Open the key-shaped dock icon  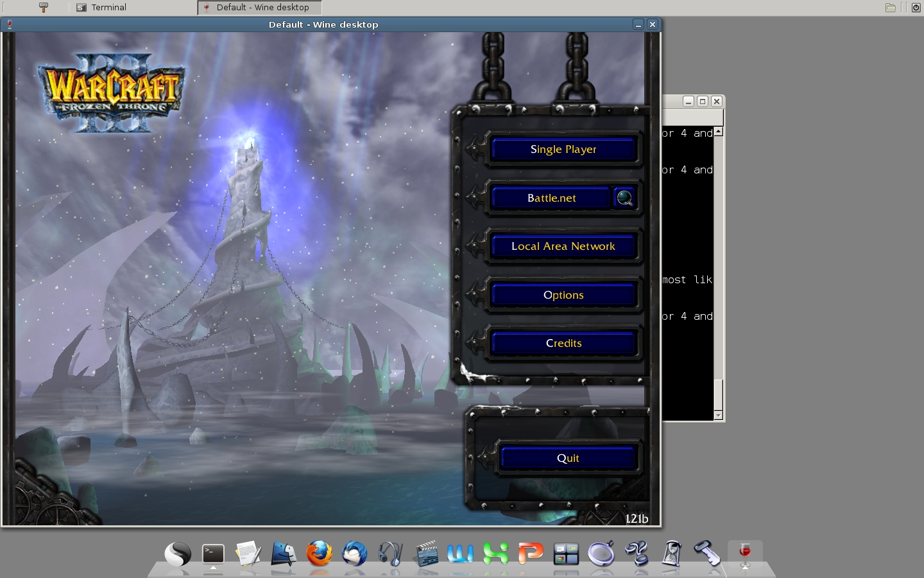click(x=707, y=554)
